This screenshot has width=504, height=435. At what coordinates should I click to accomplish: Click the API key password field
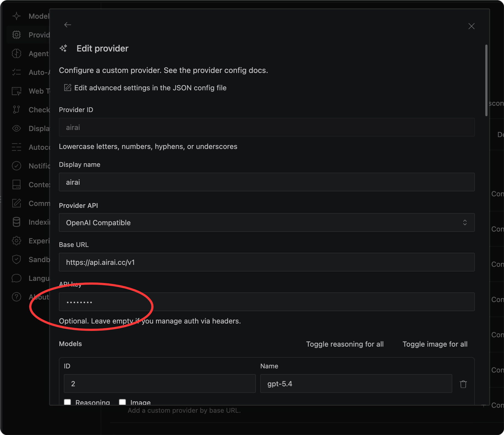click(x=267, y=302)
